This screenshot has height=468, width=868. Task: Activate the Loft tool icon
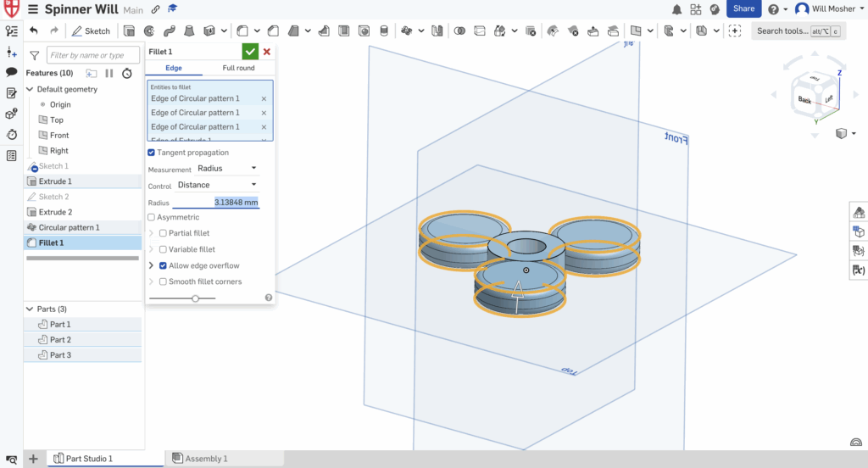point(188,31)
